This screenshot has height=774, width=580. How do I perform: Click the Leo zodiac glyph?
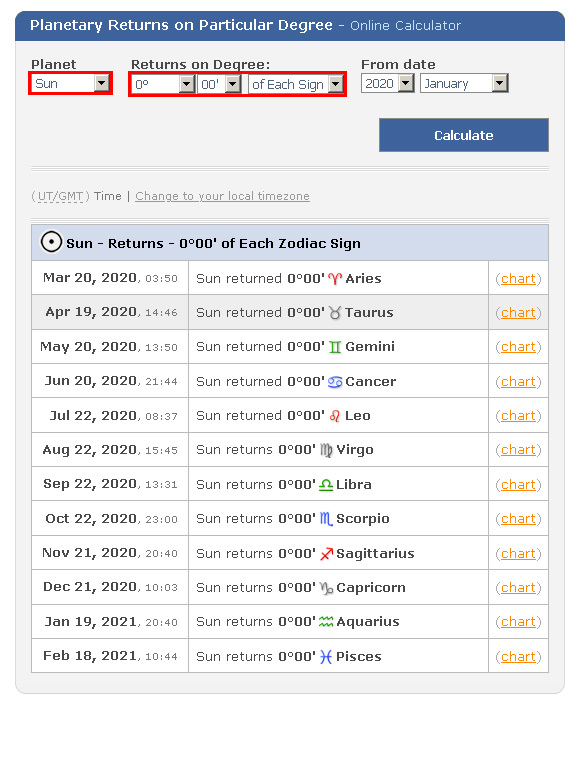335,416
